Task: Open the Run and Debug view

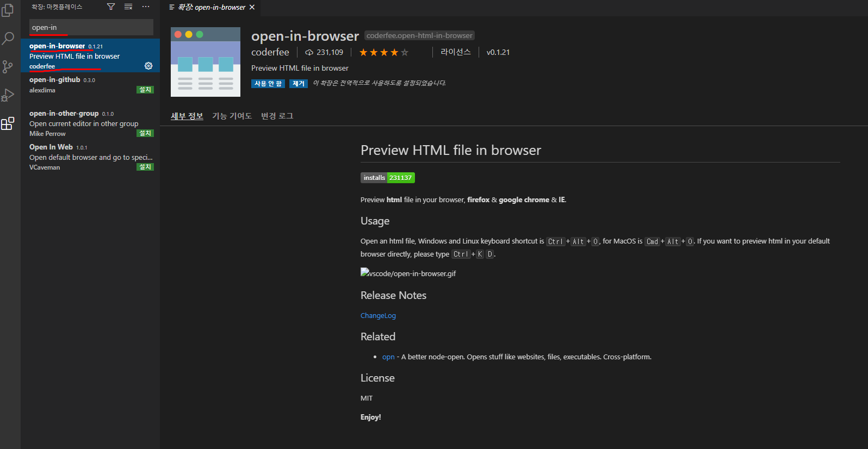Action: tap(8, 95)
